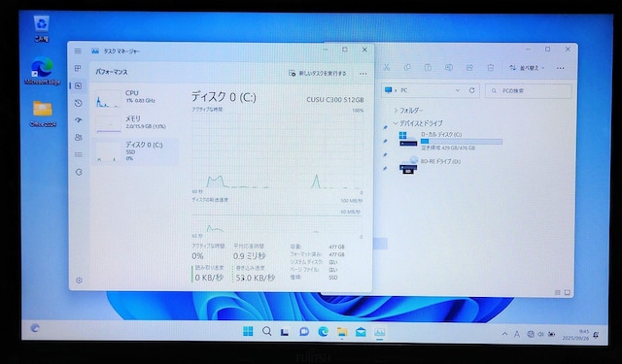Open Startup apps icon in Task Manager
The image size is (622, 364).
tap(78, 120)
